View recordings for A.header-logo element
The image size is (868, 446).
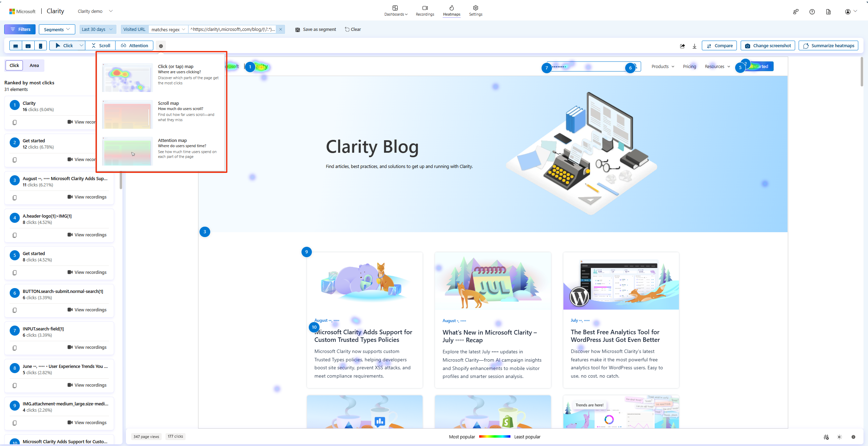tap(87, 235)
